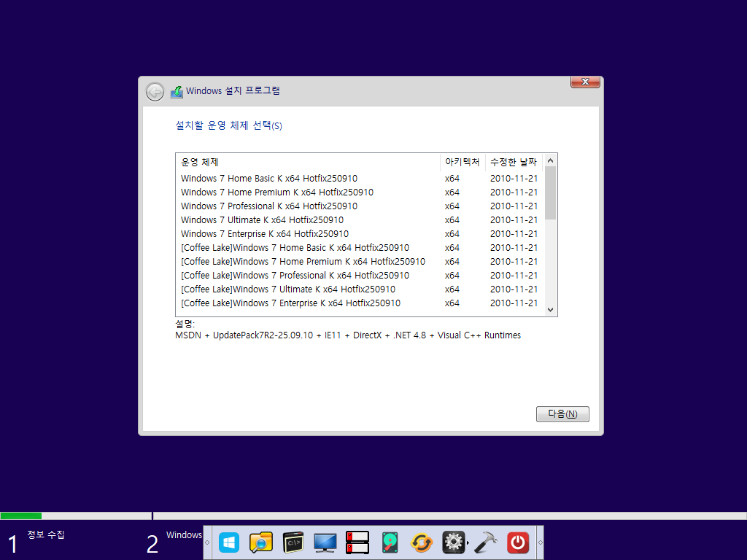Click step 1 정보 수집 label

[46, 534]
